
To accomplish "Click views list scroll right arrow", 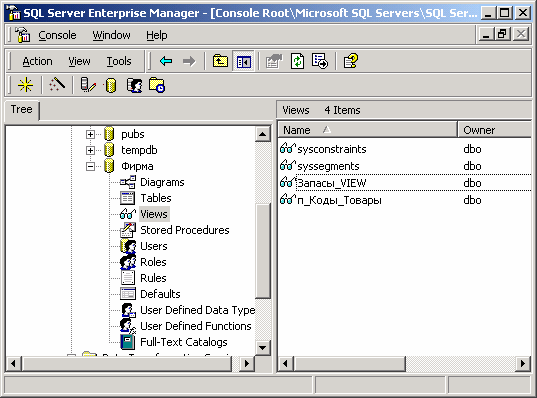I will coord(523,363).
